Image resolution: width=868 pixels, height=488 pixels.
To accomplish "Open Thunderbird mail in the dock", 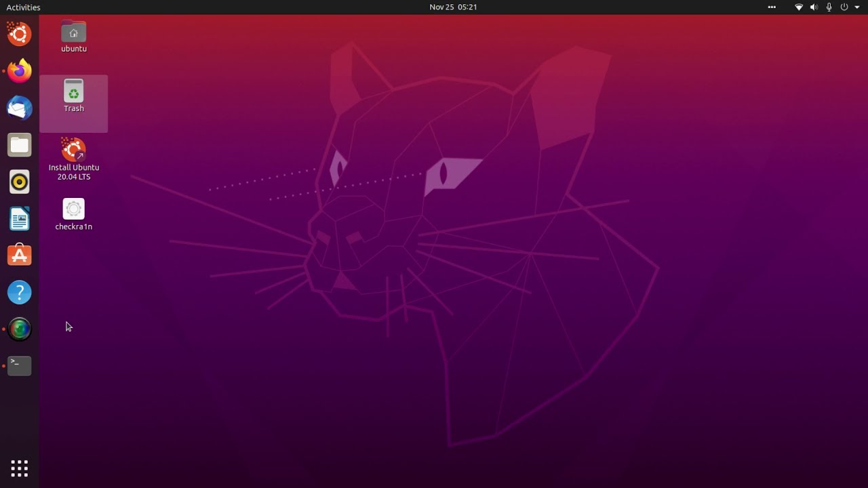I will 19,108.
